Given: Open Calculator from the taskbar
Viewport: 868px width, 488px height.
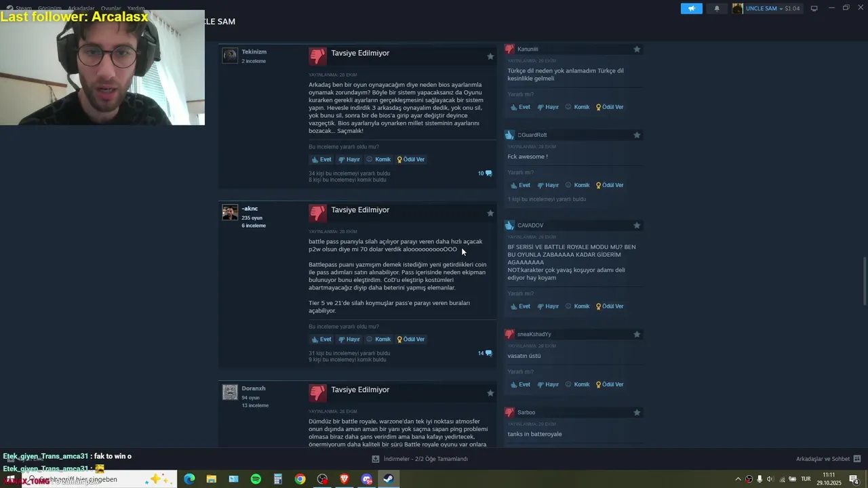Looking at the screenshot, I should [x=278, y=479].
